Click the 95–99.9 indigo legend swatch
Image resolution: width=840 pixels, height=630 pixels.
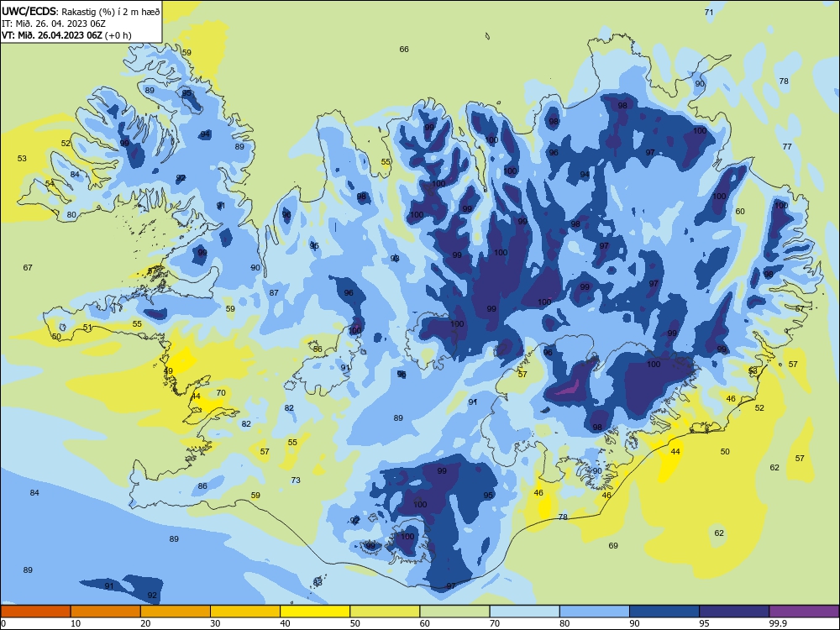(x=734, y=612)
